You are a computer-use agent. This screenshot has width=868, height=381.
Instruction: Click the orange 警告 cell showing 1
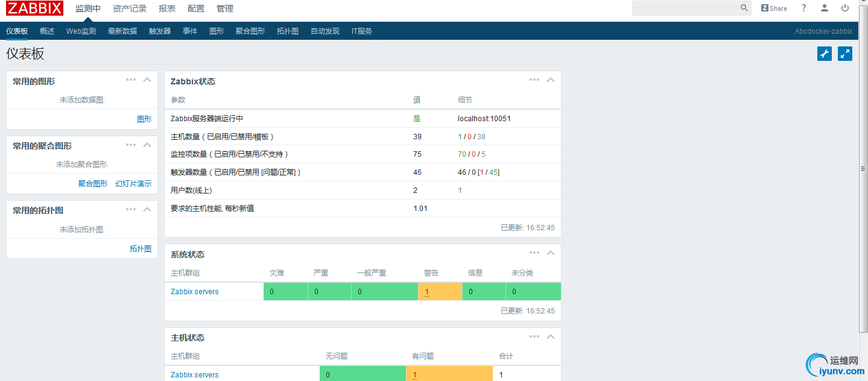click(440, 292)
